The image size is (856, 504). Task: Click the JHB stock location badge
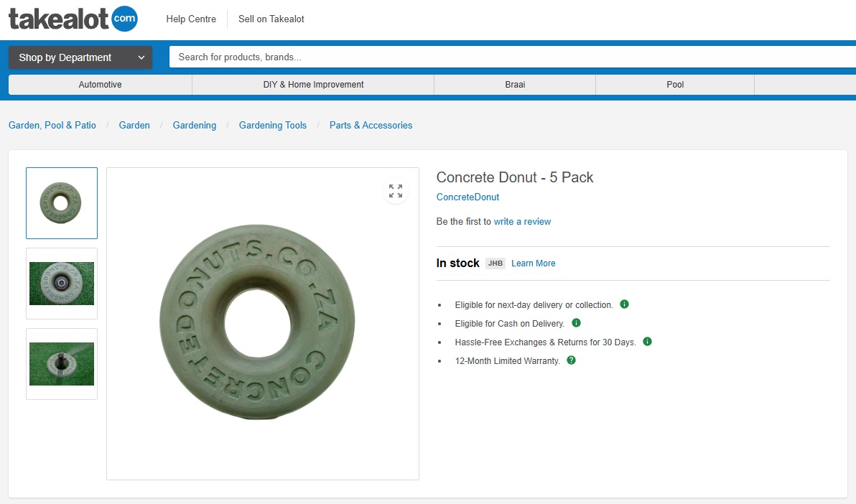click(496, 263)
